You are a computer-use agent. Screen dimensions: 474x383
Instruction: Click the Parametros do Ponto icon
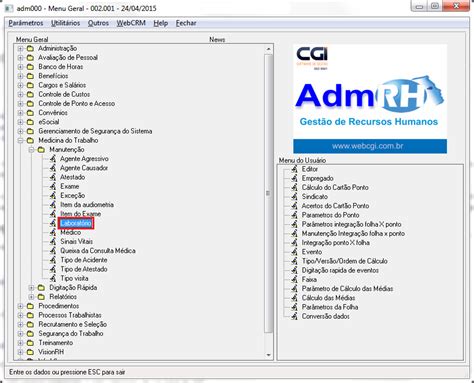(x=294, y=215)
